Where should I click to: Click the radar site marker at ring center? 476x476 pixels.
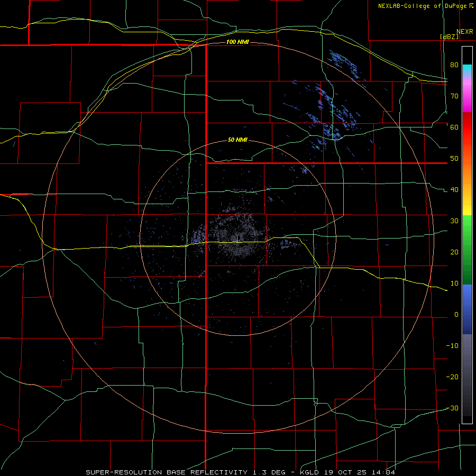(237, 238)
